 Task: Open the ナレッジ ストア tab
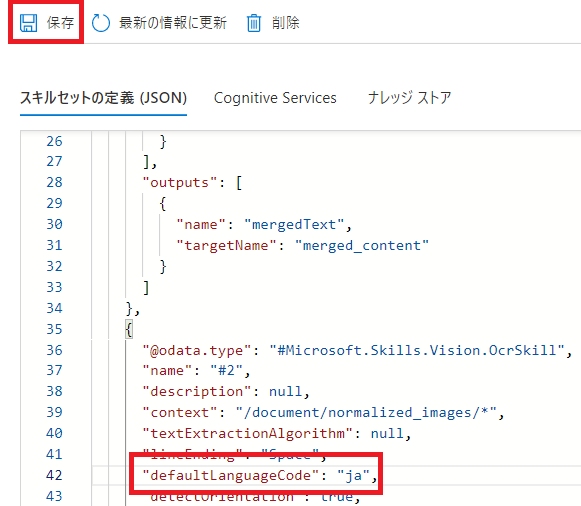(409, 98)
